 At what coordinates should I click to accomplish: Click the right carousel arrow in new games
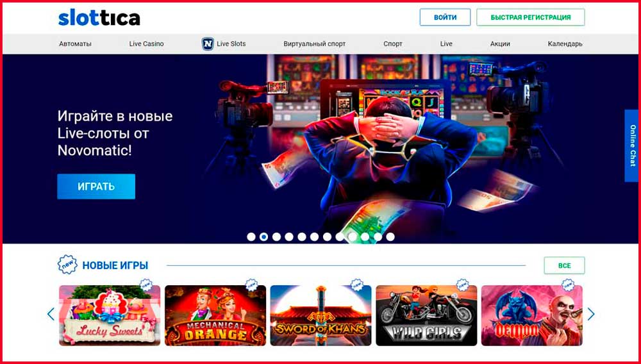tap(591, 314)
